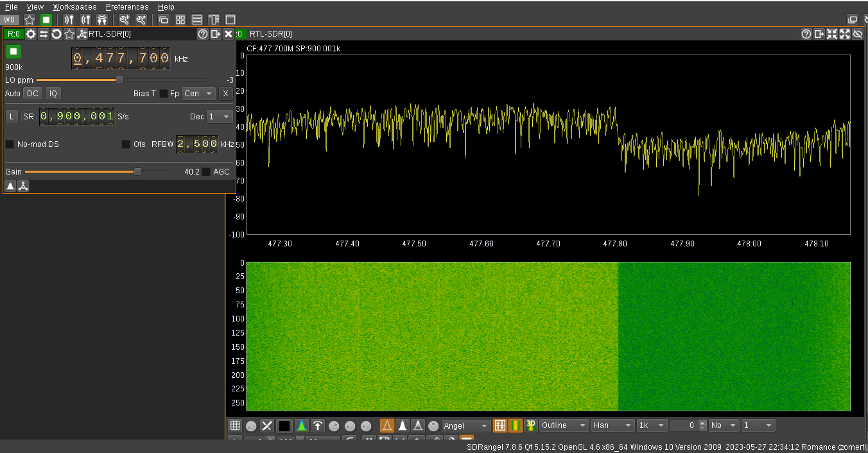This screenshot has width=868, height=453.
Task: Toggle the spectrum grid display icon
Action: pos(235,426)
